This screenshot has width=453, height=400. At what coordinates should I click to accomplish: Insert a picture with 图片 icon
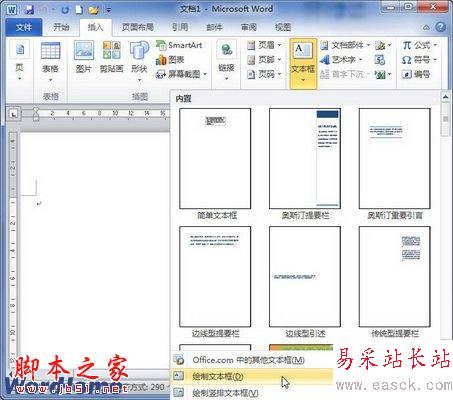coord(84,57)
